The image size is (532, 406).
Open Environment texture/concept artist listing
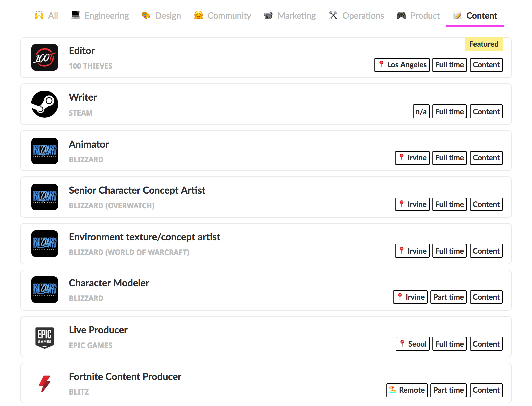pyautogui.click(x=266, y=244)
